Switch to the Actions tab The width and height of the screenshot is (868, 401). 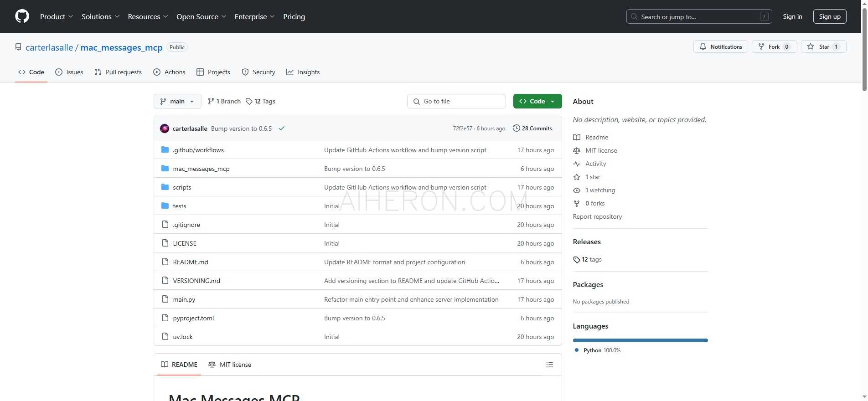click(169, 72)
